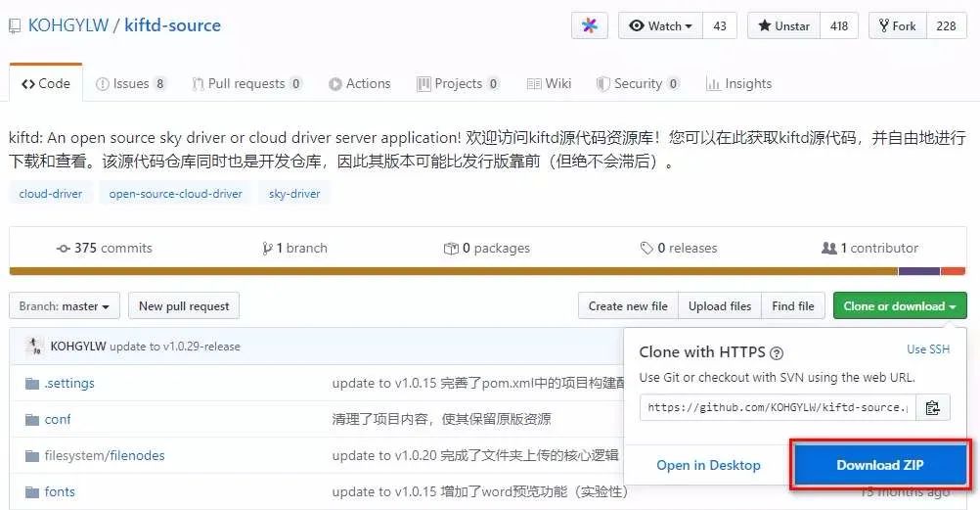
Task: Click the HTTPS clone URL input field
Action: pos(778,407)
